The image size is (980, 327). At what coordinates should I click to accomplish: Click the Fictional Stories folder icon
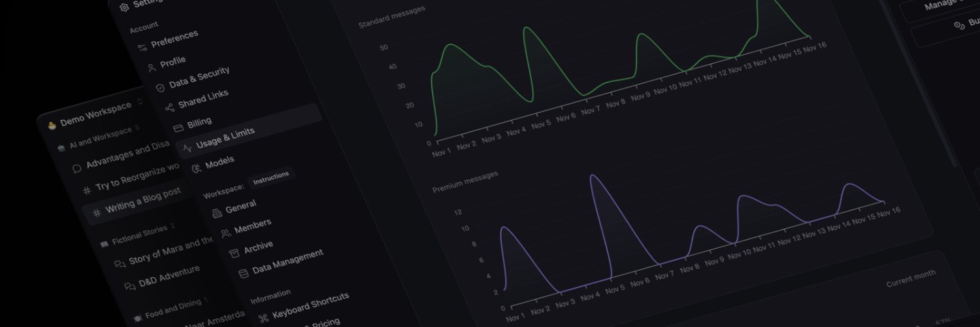(x=104, y=243)
